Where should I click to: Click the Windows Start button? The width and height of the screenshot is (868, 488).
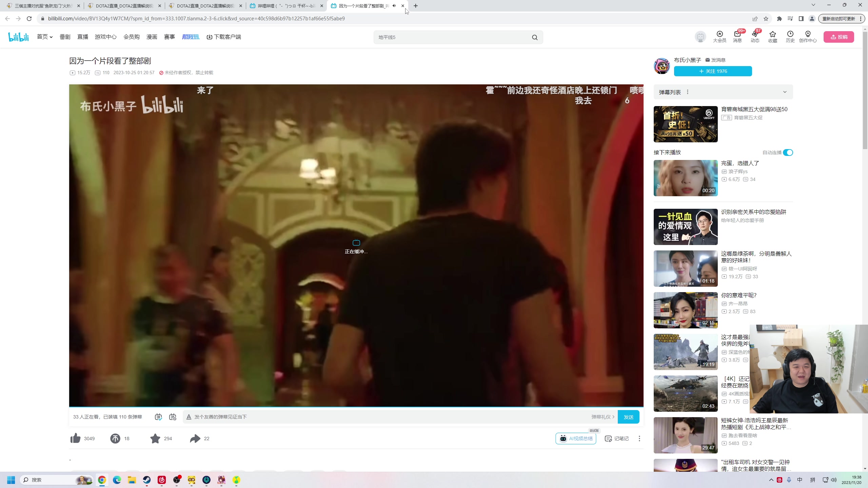point(11,480)
